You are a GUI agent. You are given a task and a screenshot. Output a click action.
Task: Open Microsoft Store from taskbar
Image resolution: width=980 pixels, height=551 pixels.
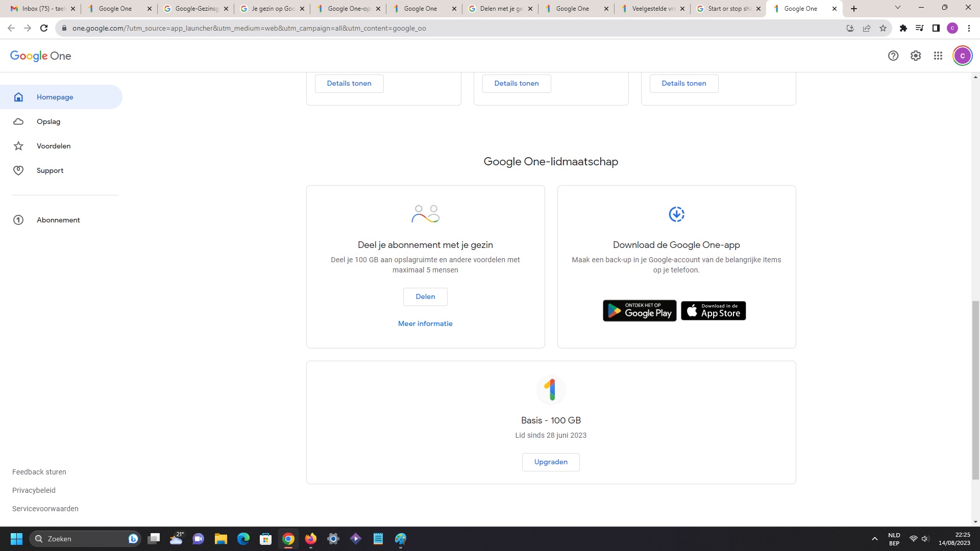point(265,539)
